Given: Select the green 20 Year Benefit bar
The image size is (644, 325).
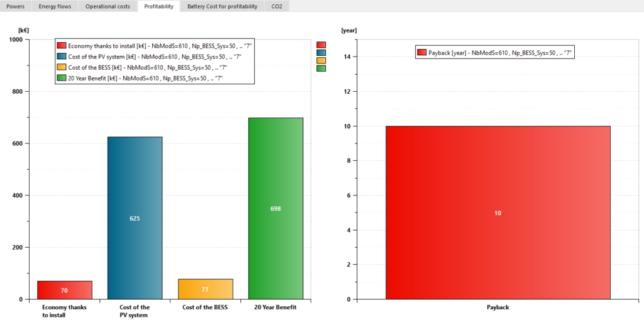Looking at the screenshot, I should pyautogui.click(x=275, y=208).
